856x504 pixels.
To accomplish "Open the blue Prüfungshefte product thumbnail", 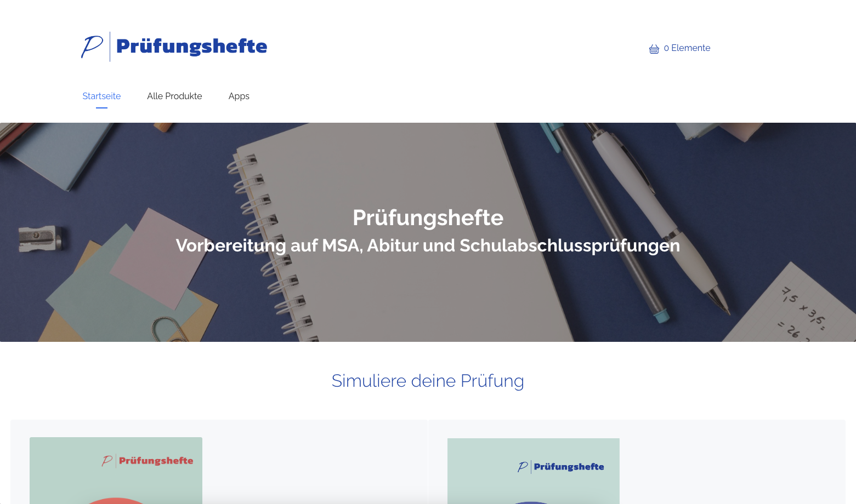I will pos(534,471).
